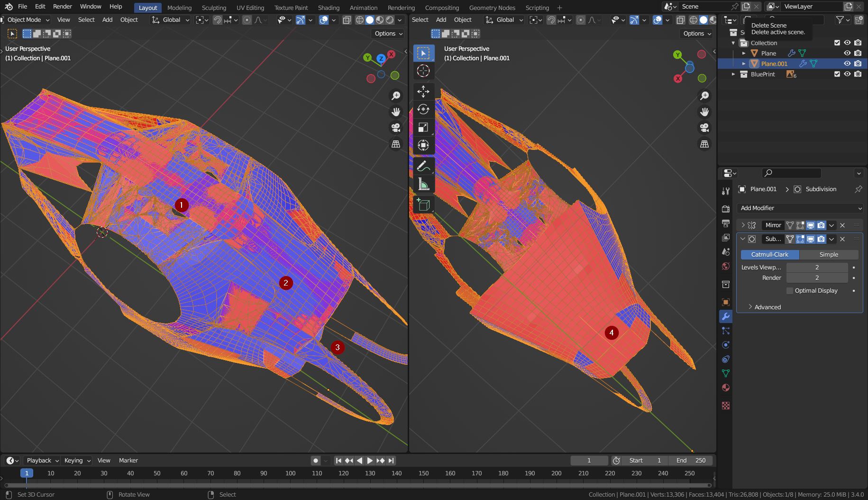
Task: Activate the Scale tool
Action: [423, 127]
